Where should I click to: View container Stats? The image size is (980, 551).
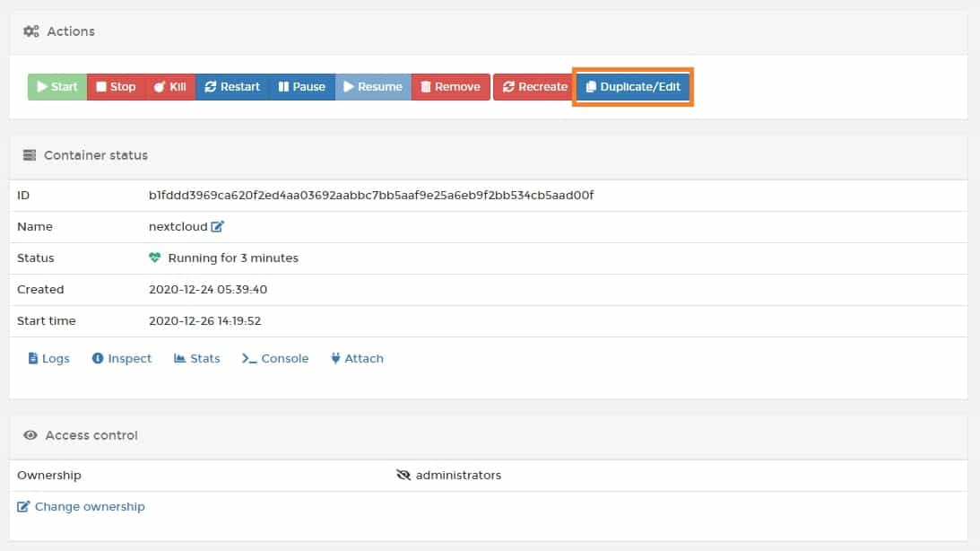coord(197,358)
